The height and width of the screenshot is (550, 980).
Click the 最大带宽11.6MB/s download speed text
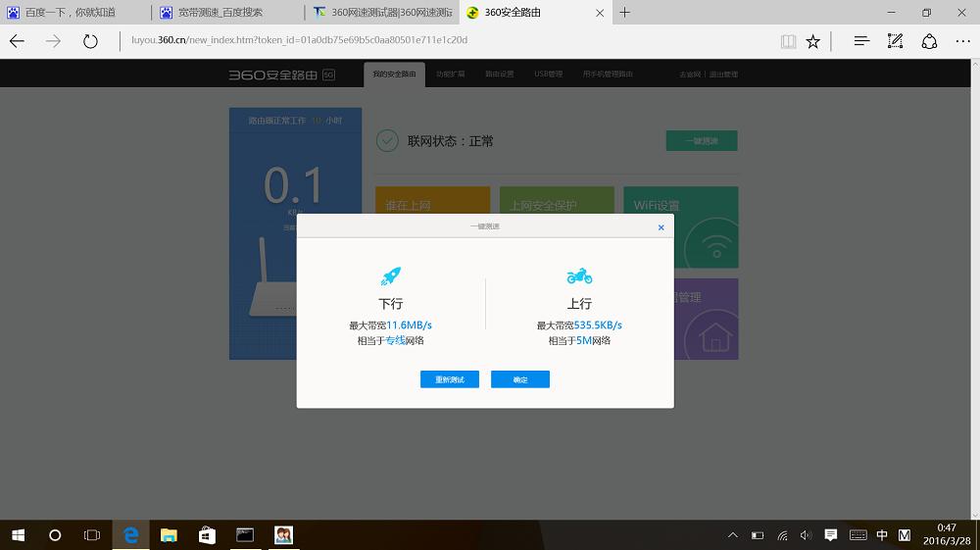(391, 325)
